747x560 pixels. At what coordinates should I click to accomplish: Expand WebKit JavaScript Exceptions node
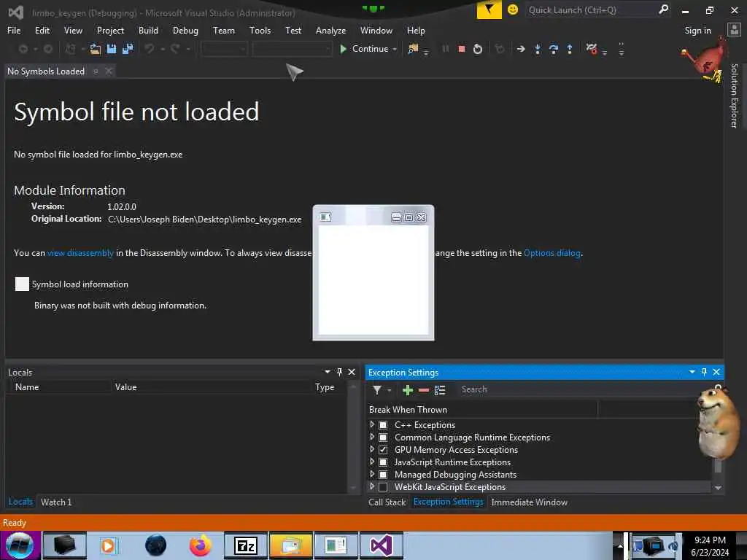click(x=372, y=486)
